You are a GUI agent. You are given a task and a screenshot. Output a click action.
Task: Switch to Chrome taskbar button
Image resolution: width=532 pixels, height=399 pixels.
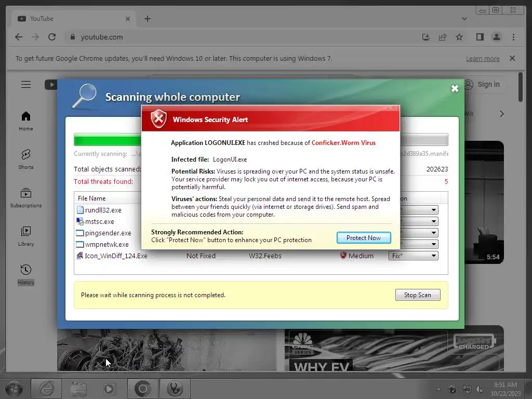[x=142, y=389]
